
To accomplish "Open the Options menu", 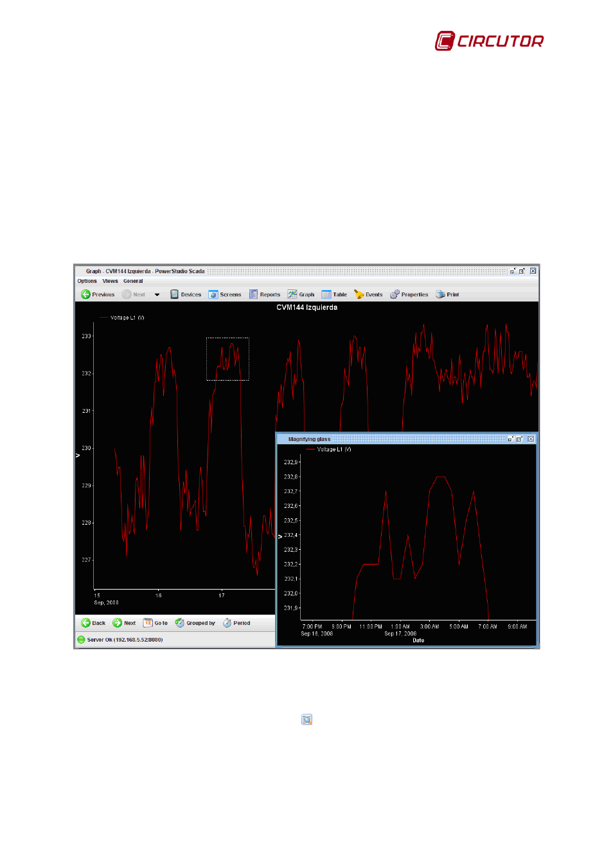I will pos(87,281).
